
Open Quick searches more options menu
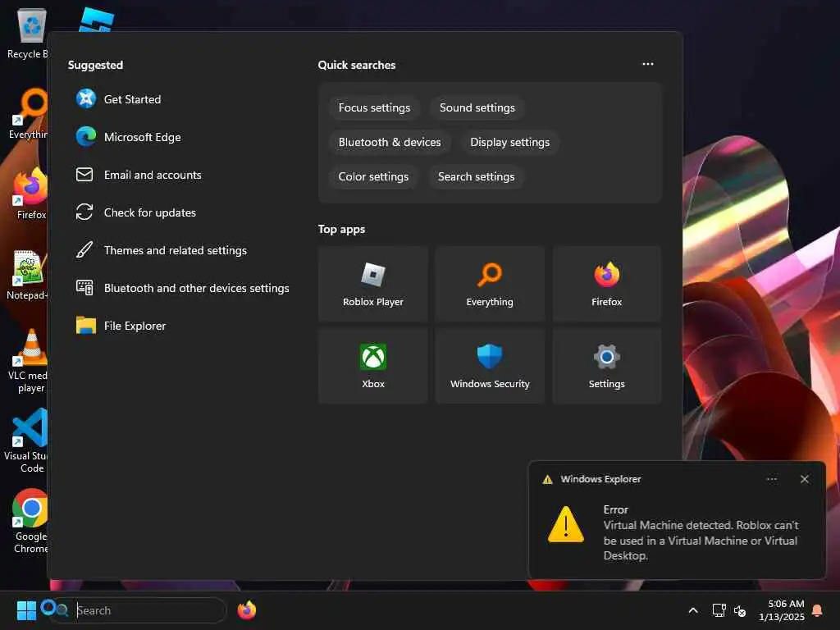(648, 64)
